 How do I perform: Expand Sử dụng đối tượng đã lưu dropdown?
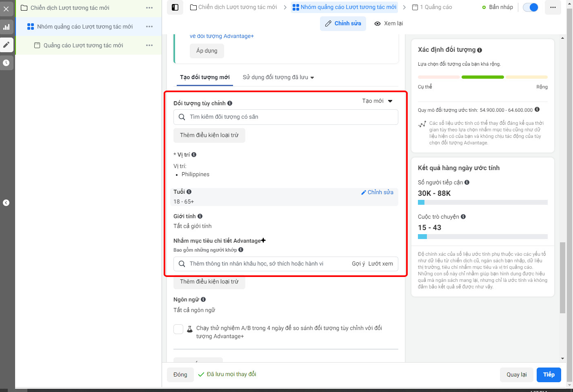click(x=278, y=77)
